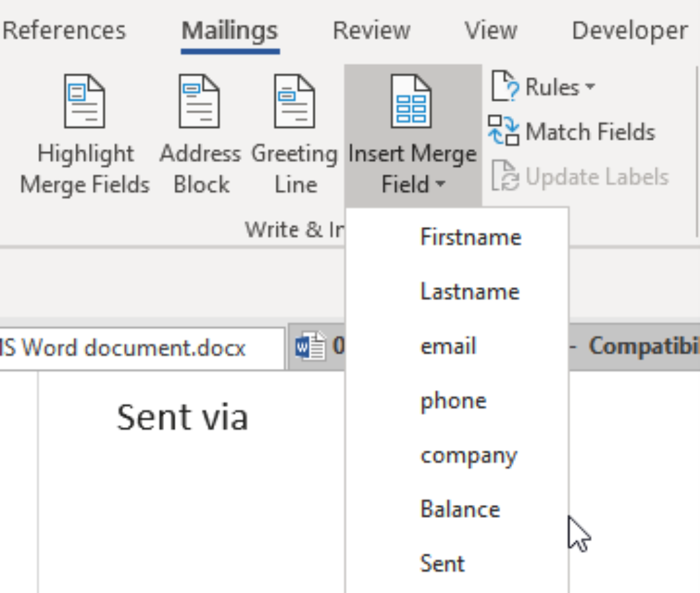Select the Greeting Line icon
700x593 pixels.
pyautogui.click(x=293, y=102)
